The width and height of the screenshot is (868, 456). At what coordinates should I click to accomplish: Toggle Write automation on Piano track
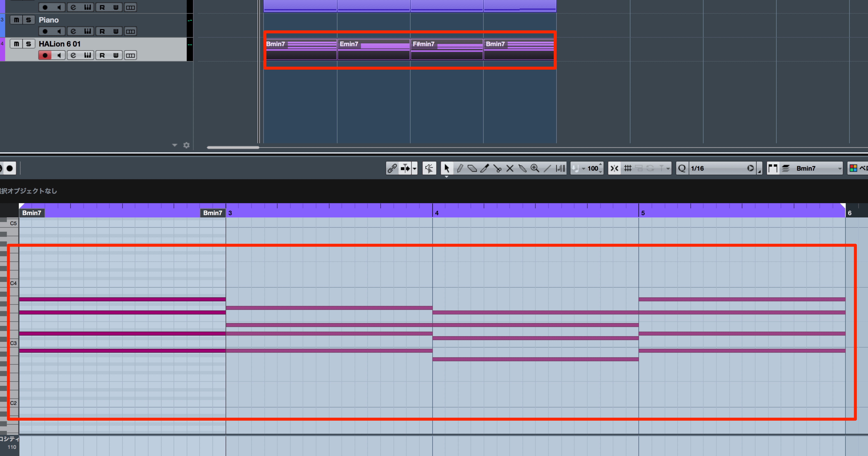pos(116,31)
